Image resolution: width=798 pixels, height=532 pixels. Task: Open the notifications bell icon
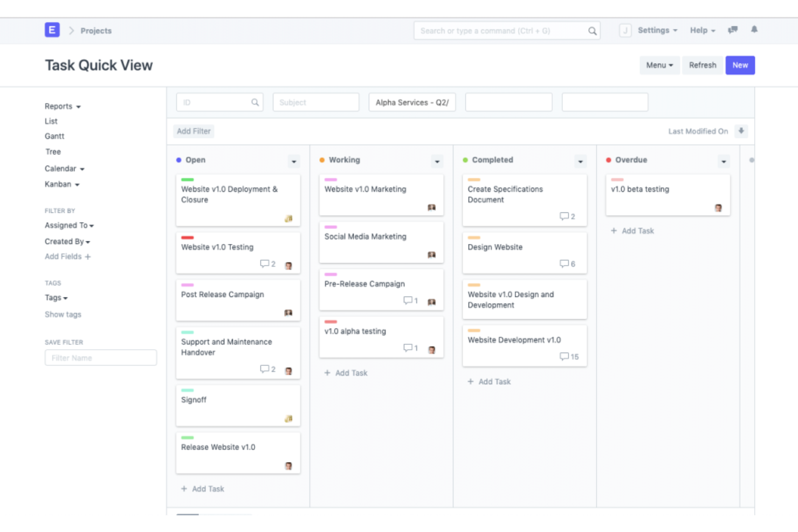(x=754, y=30)
